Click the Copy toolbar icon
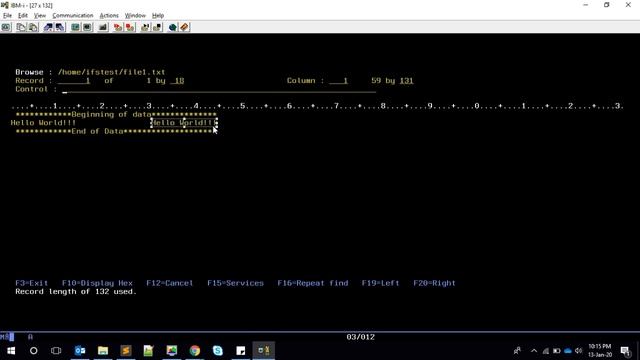 tap(21, 27)
